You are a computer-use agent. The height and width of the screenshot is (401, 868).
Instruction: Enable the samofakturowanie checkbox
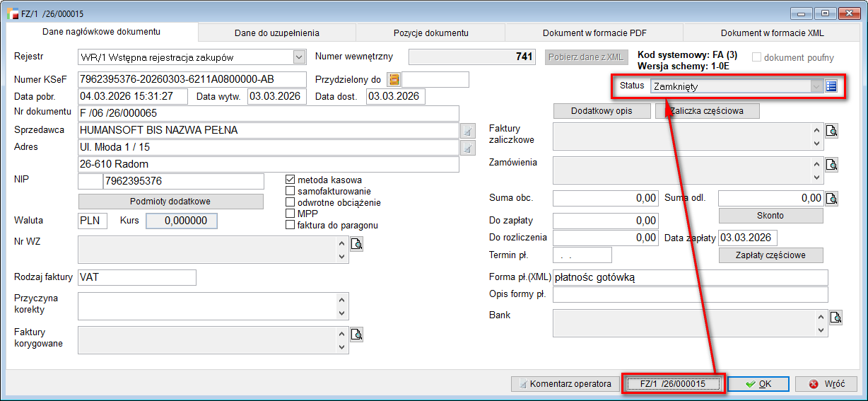[x=290, y=191]
